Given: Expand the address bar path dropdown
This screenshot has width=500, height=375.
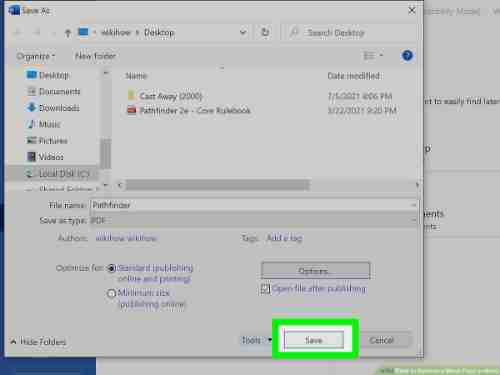Looking at the screenshot, I should (243, 32).
